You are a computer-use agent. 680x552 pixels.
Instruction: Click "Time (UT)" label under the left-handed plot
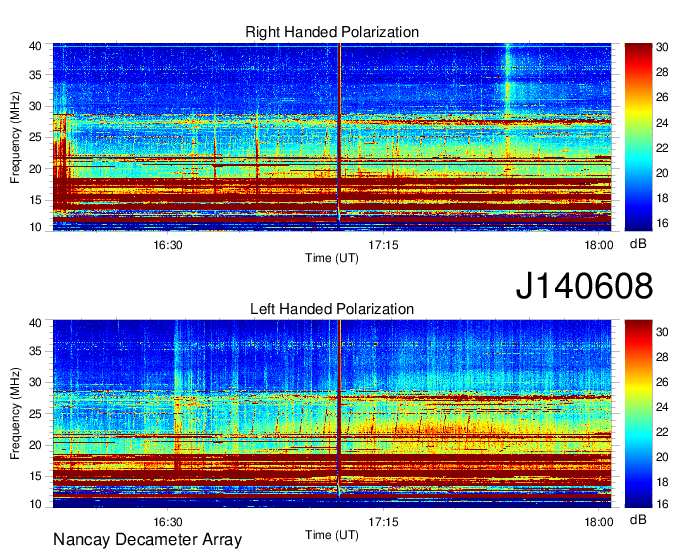tap(332, 535)
